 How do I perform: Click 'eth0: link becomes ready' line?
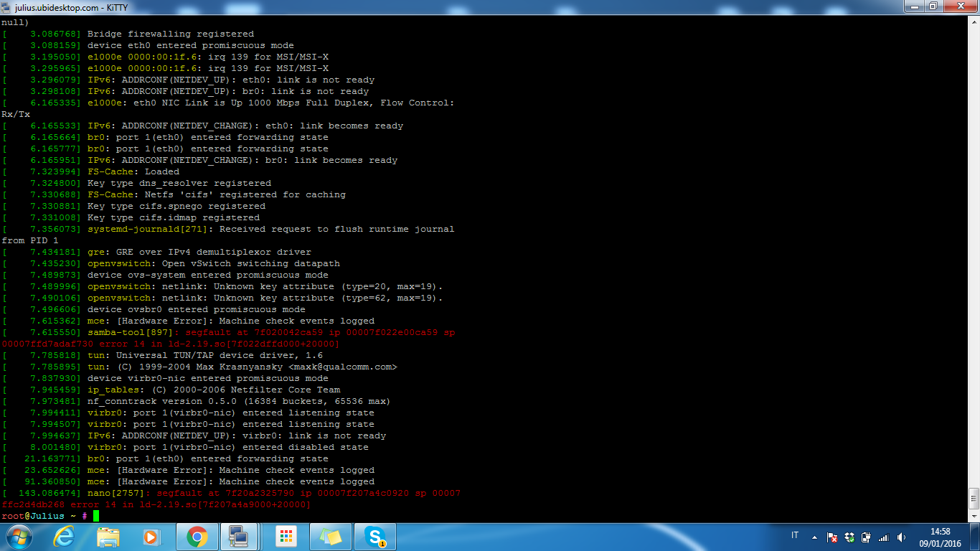[x=202, y=126]
